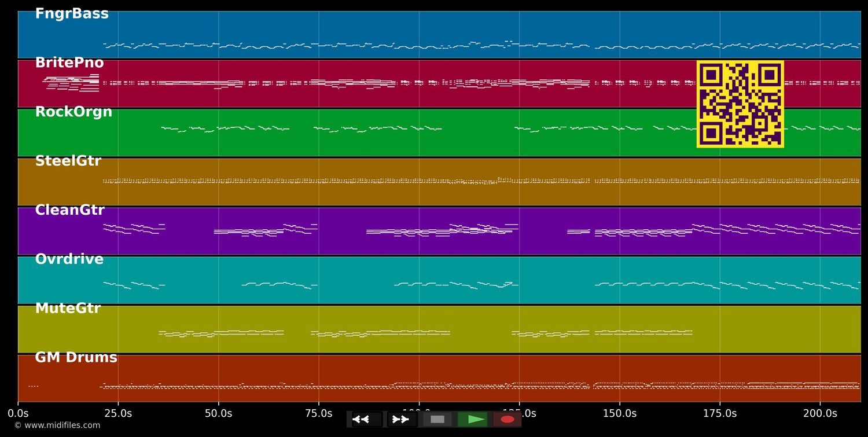Toggle the RockOrgn track name

click(74, 111)
